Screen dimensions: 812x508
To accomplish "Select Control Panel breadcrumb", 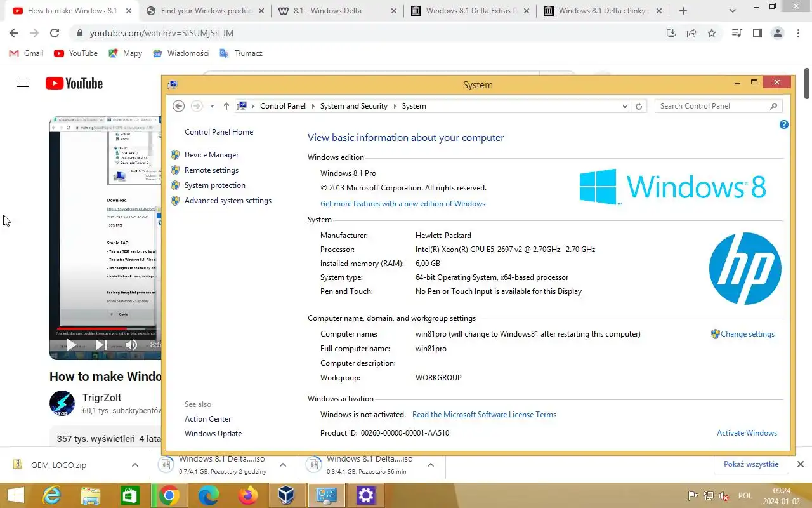I will pyautogui.click(x=283, y=106).
